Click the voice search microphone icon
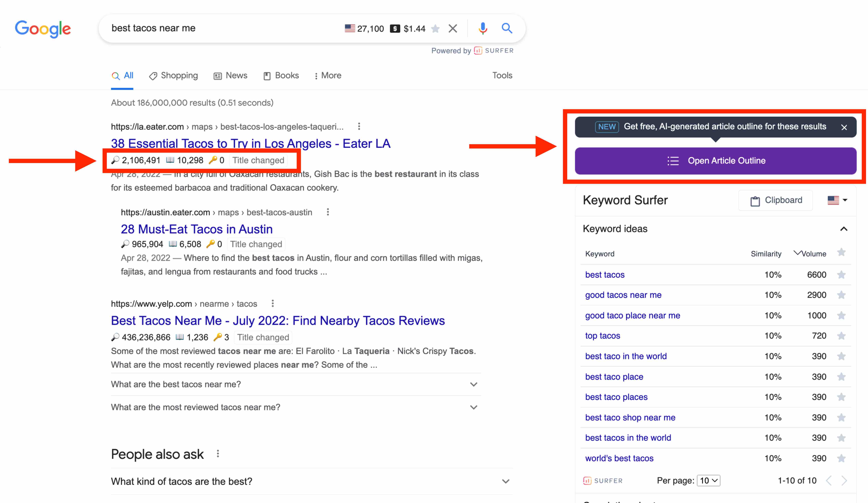 coord(482,28)
